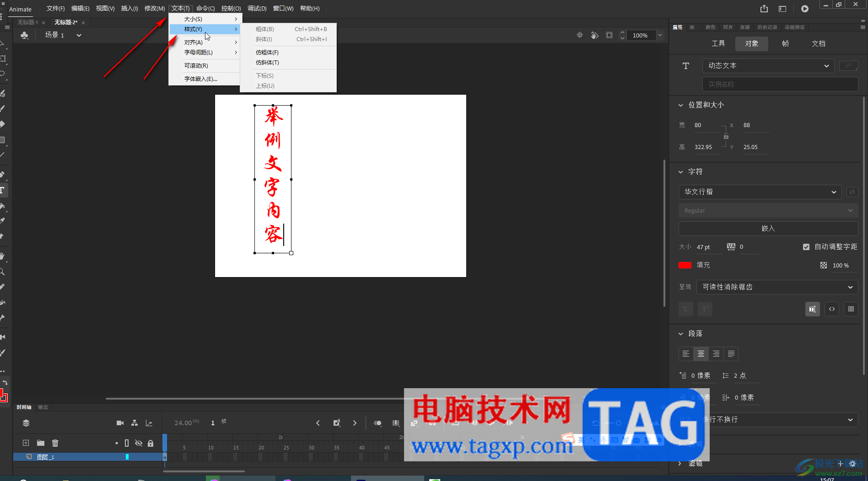Click the 实例名称 instance name field
Image resolution: width=868 pixels, height=481 pixels.
780,84
